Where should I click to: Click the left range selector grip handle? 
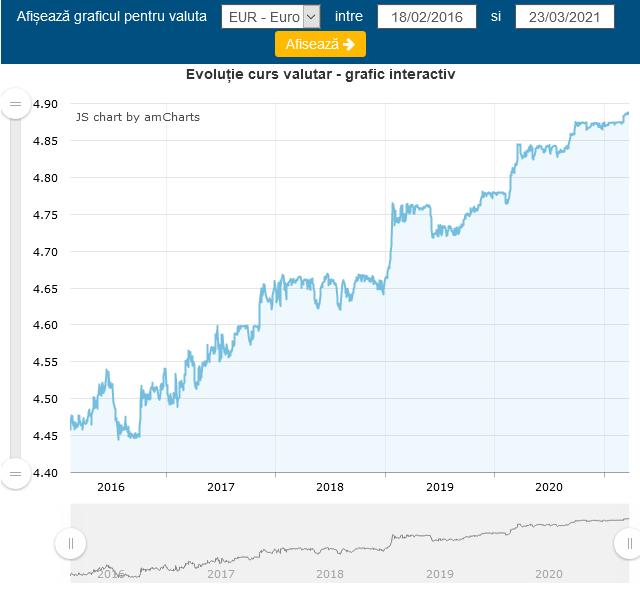pos(71,544)
